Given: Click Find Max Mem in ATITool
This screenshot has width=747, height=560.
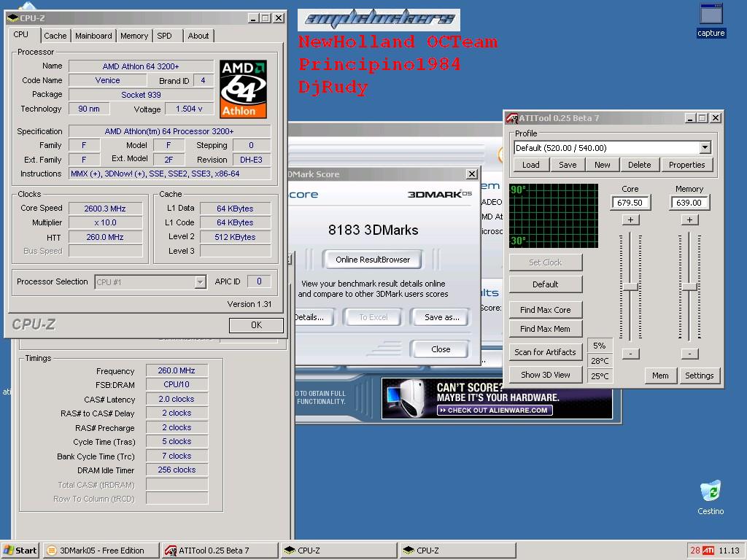Looking at the screenshot, I should point(546,329).
